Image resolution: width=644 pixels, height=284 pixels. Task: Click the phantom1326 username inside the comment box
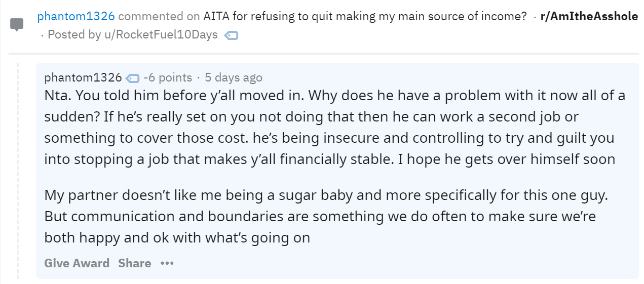[x=83, y=77]
